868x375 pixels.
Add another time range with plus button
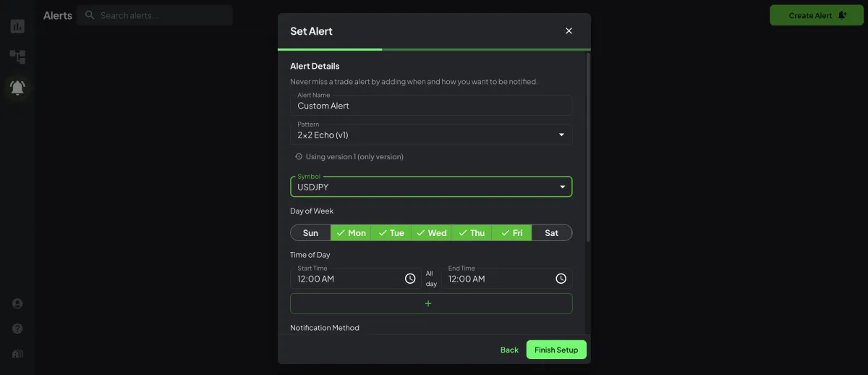tap(430, 304)
